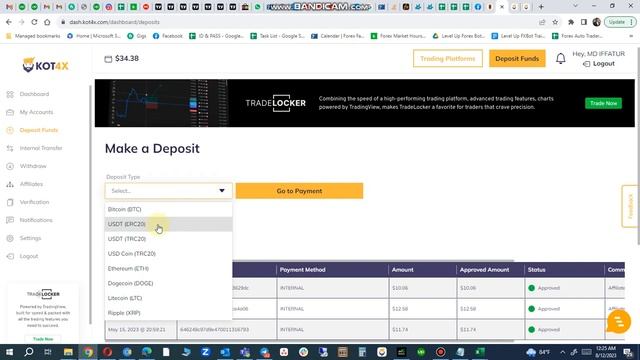Click the My Accounts sidebar icon
Viewport: 640px width, 360px height.
click(x=10, y=112)
